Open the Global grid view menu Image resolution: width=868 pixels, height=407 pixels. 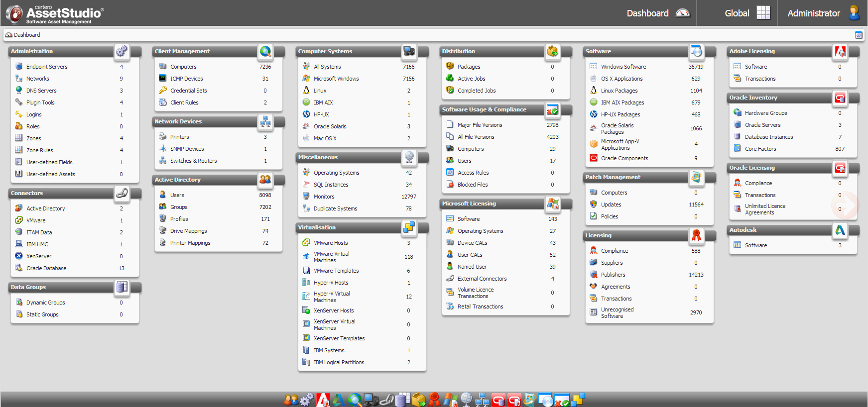pyautogui.click(x=763, y=13)
